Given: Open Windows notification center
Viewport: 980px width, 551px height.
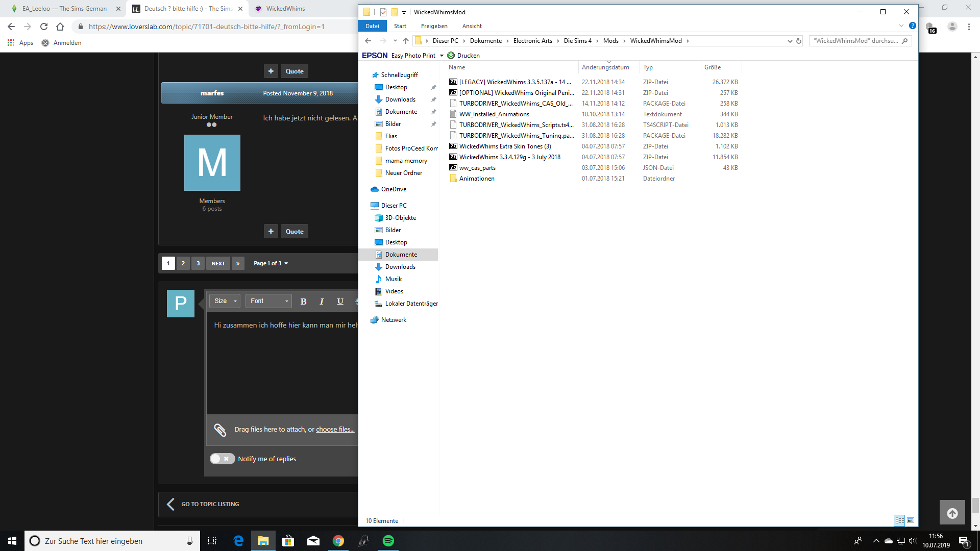Looking at the screenshot, I should 964,541.
